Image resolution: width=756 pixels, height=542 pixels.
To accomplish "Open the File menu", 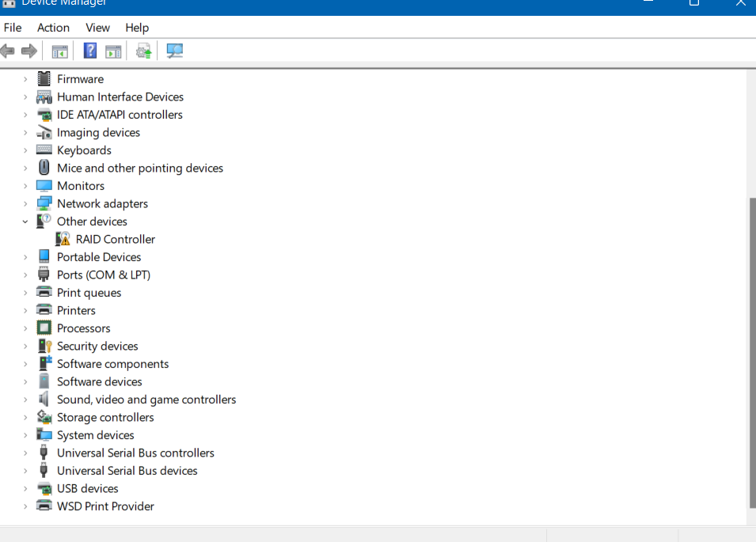I will [x=13, y=27].
